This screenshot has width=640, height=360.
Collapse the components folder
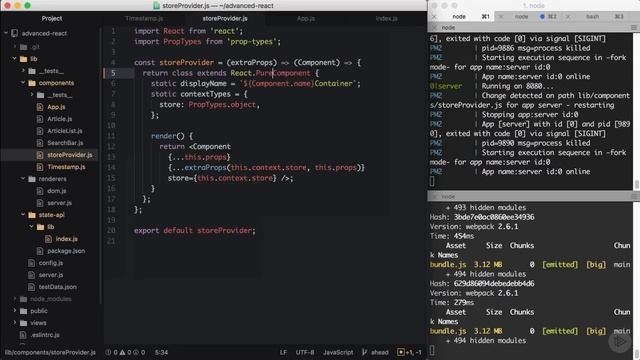(23, 83)
